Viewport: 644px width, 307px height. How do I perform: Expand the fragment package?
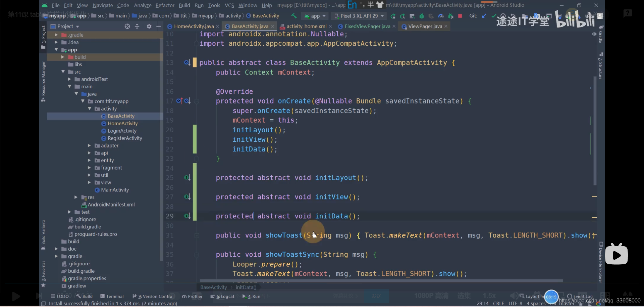pyautogui.click(x=89, y=168)
